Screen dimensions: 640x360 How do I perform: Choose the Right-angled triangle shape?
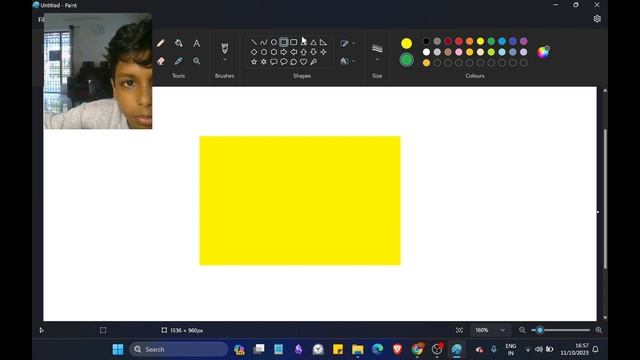[x=323, y=42]
